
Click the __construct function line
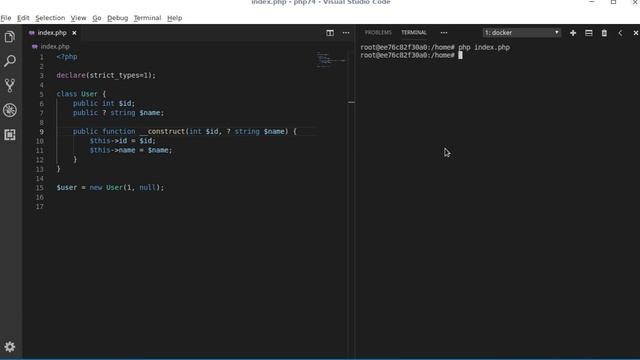[x=184, y=131]
